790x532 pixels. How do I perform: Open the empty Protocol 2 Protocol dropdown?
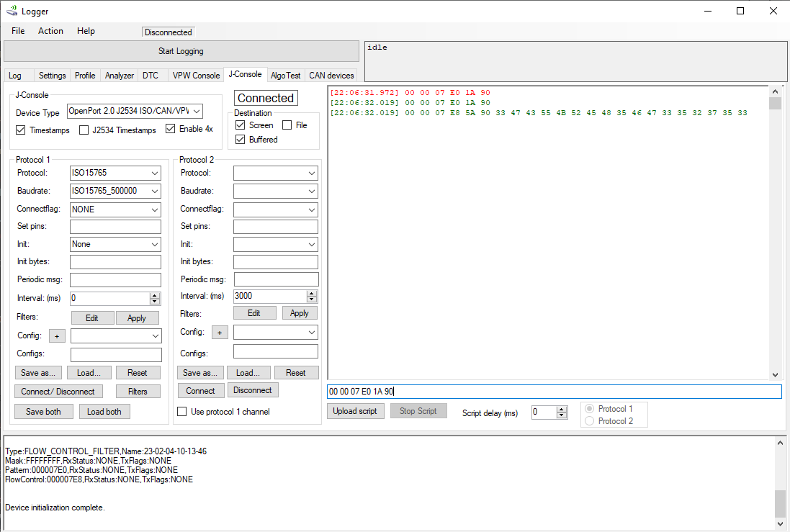276,173
